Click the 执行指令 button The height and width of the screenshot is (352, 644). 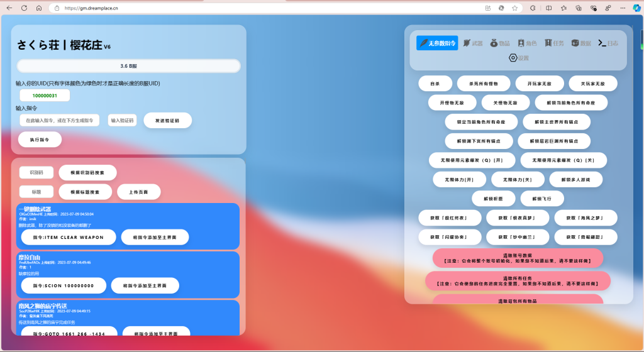[40, 140]
